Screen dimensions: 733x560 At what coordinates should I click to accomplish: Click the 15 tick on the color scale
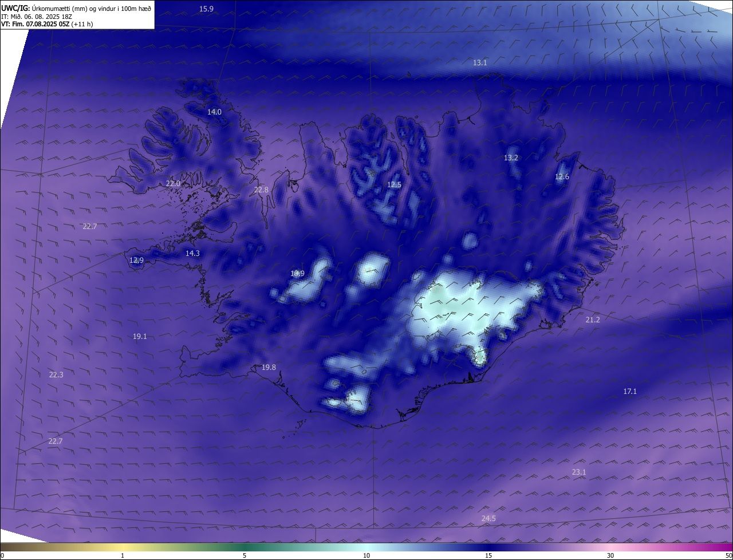click(488, 555)
